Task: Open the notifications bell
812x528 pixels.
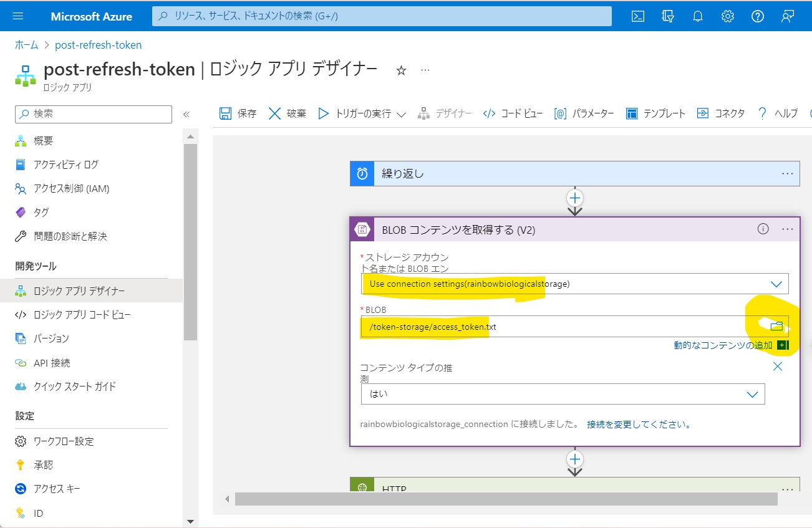Action: pyautogui.click(x=698, y=16)
